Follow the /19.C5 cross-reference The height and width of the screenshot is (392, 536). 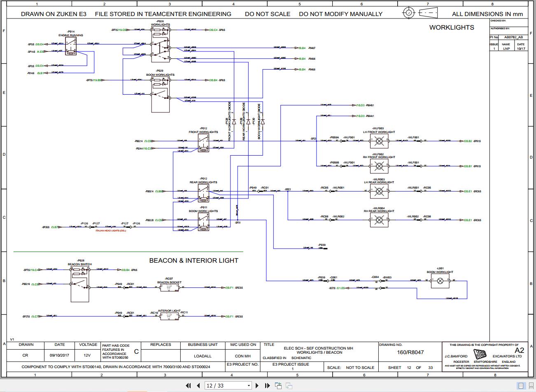point(123,30)
